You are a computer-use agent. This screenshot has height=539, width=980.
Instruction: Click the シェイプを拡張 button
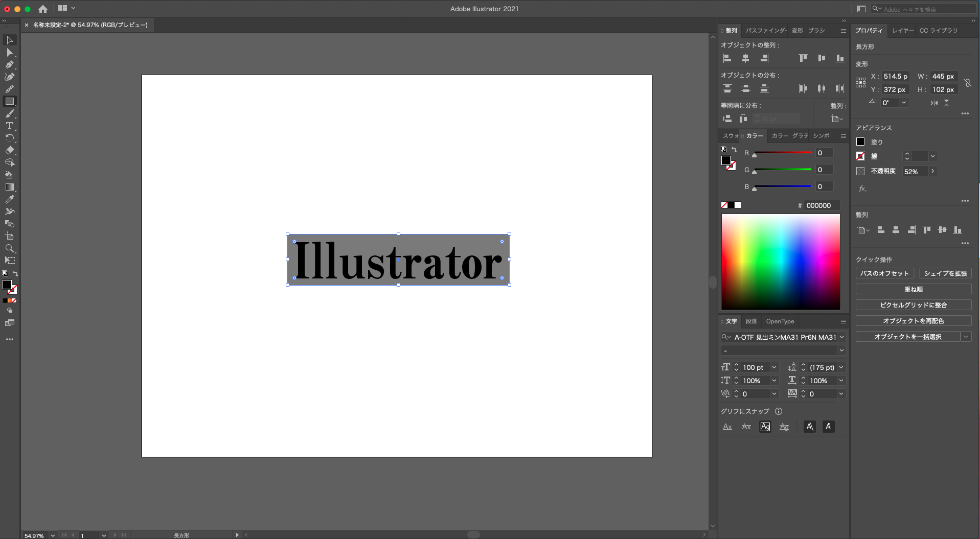pyautogui.click(x=945, y=273)
